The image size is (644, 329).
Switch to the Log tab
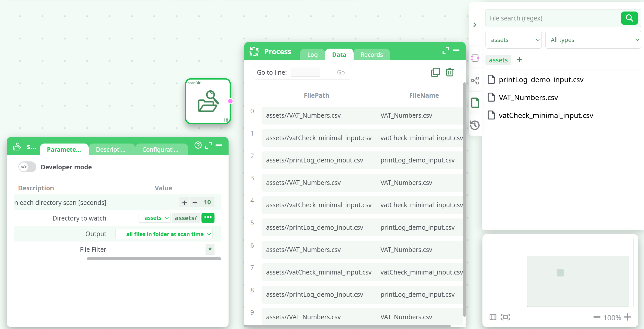pyautogui.click(x=312, y=54)
